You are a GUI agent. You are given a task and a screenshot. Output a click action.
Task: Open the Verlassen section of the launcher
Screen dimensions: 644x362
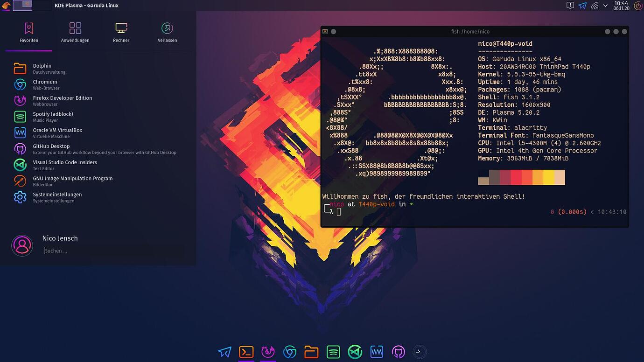click(167, 32)
